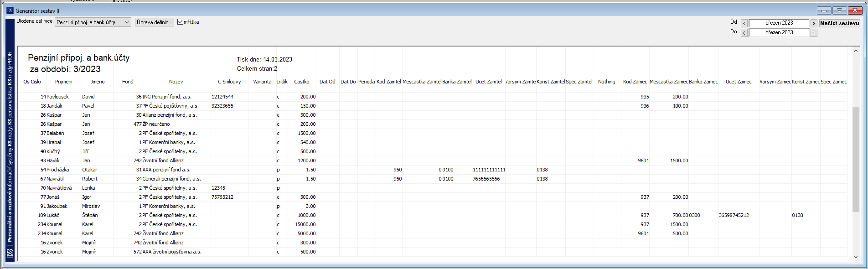Go to previous month in Od field
This screenshot has height=269, width=868.
[x=744, y=23]
